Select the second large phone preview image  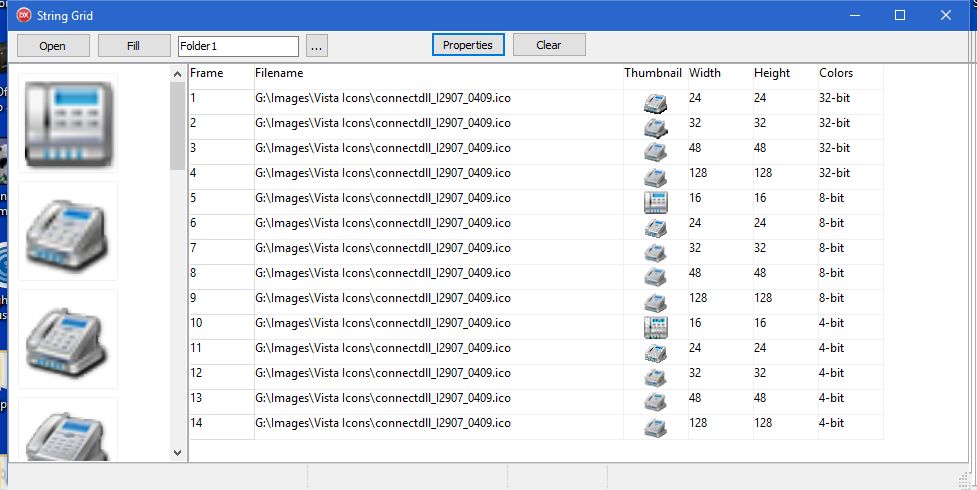click(68, 231)
